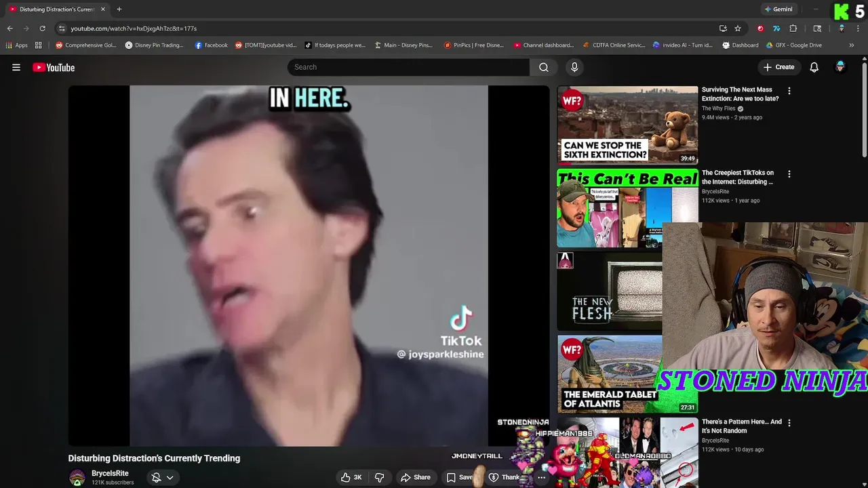Go to the YouTube home logo
The height and width of the screenshot is (488, 868).
54,67
